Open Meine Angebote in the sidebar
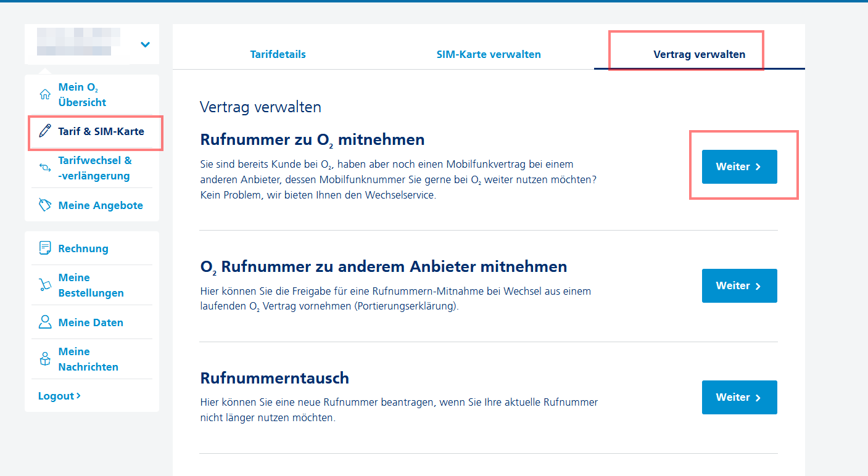868x476 pixels. [x=101, y=205]
